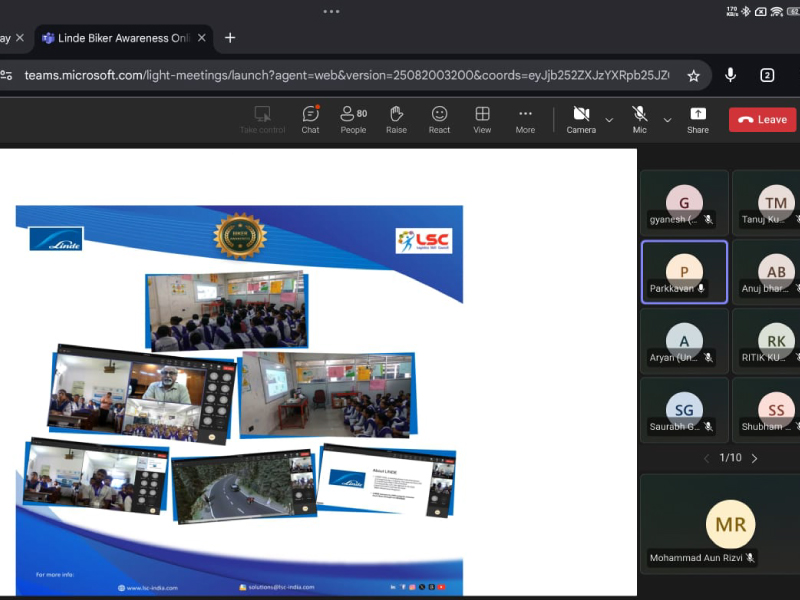
Task: Turn on the Camera
Action: click(x=581, y=118)
